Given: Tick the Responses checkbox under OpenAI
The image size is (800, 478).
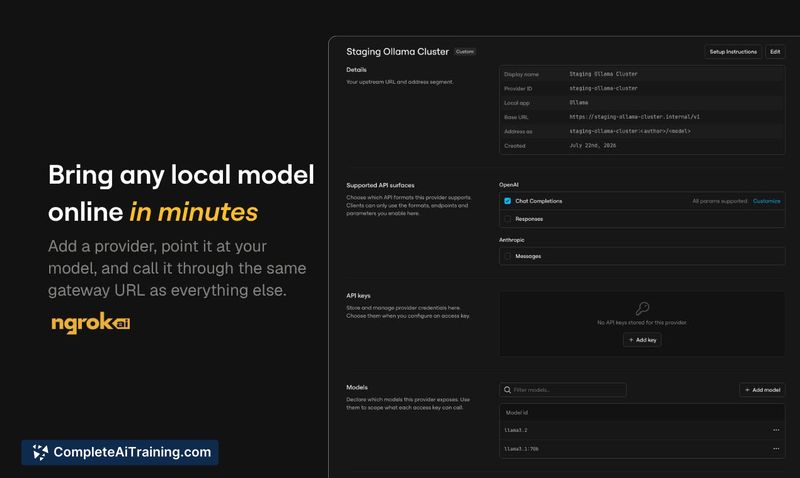Looking at the screenshot, I should tap(507, 219).
